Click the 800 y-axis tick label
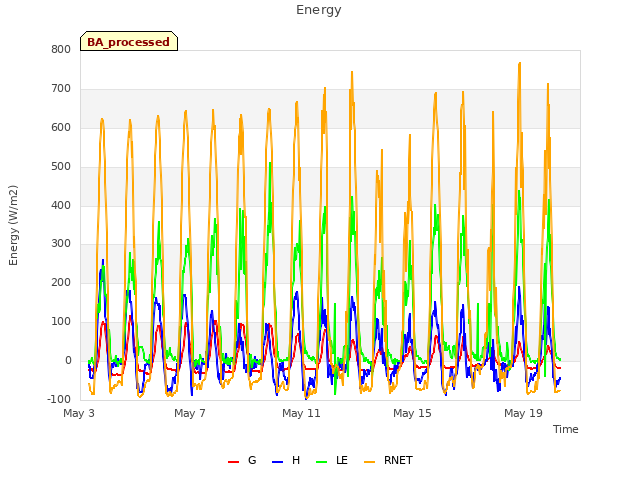The width and height of the screenshot is (640, 480). click(61, 49)
